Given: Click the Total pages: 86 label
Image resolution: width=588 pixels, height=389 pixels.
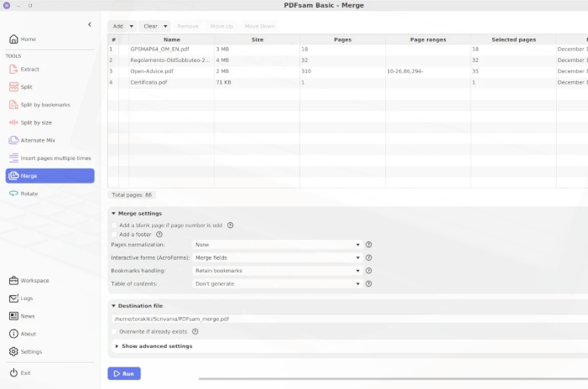Looking at the screenshot, I should [x=132, y=194].
